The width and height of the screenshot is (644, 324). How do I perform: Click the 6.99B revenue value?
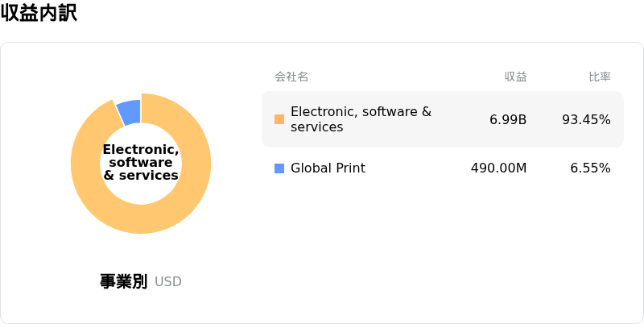click(x=508, y=120)
